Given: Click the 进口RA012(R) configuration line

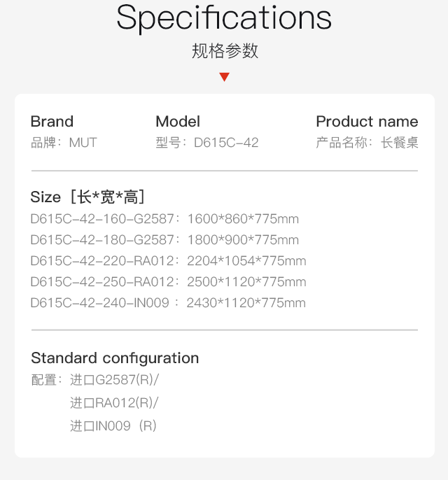Looking at the screenshot, I should click(114, 403).
